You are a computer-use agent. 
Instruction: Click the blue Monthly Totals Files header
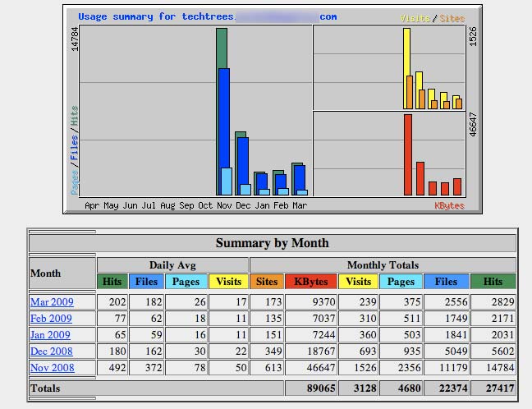(447, 282)
